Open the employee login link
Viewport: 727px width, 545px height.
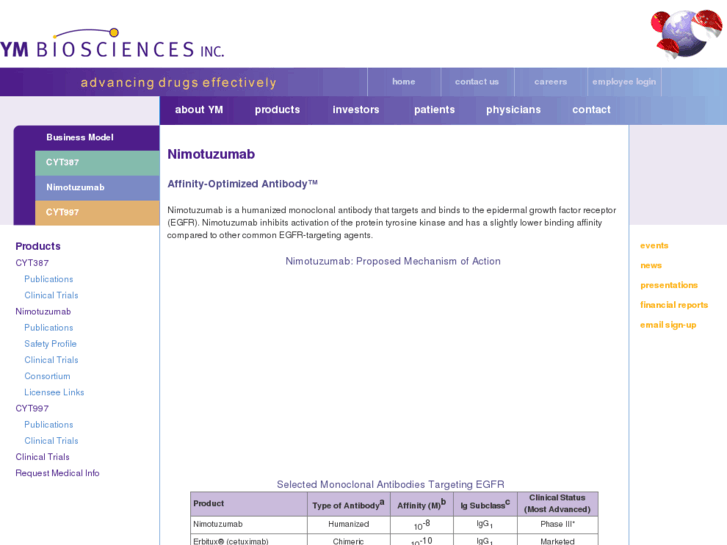point(624,82)
